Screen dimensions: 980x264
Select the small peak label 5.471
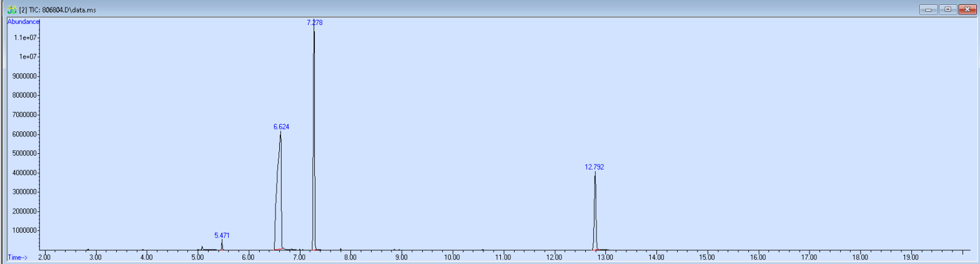[222, 236]
